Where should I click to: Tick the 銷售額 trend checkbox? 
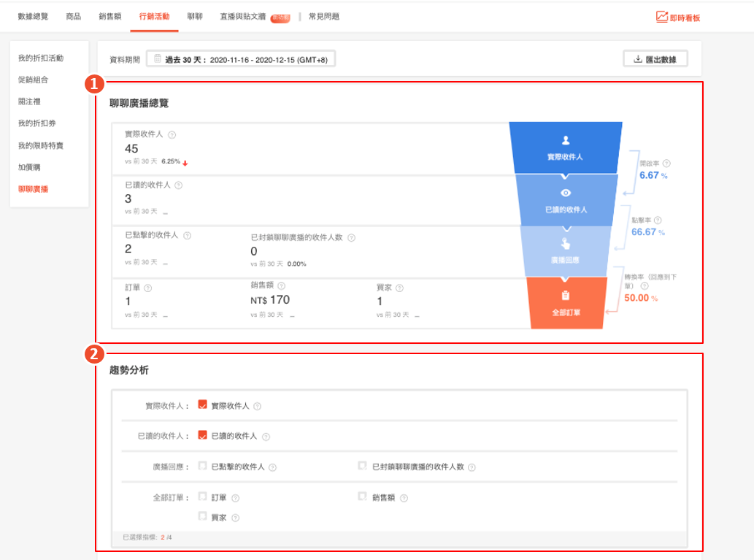[362, 496]
